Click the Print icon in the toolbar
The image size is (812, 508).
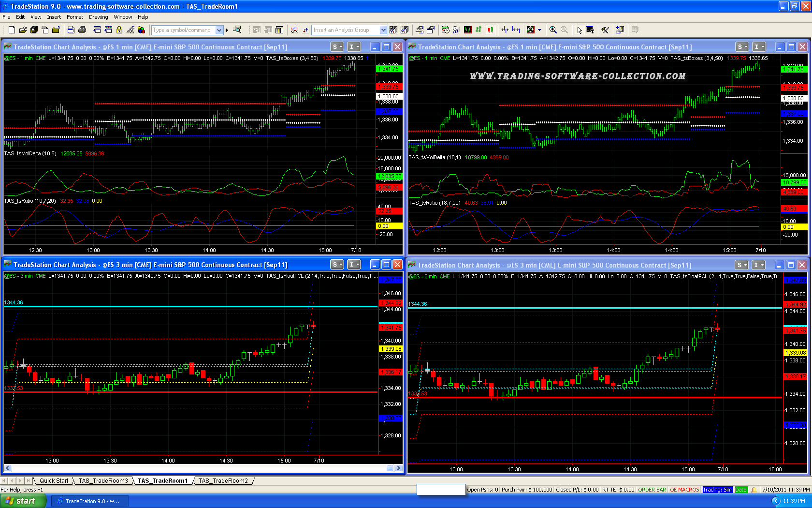(x=82, y=30)
